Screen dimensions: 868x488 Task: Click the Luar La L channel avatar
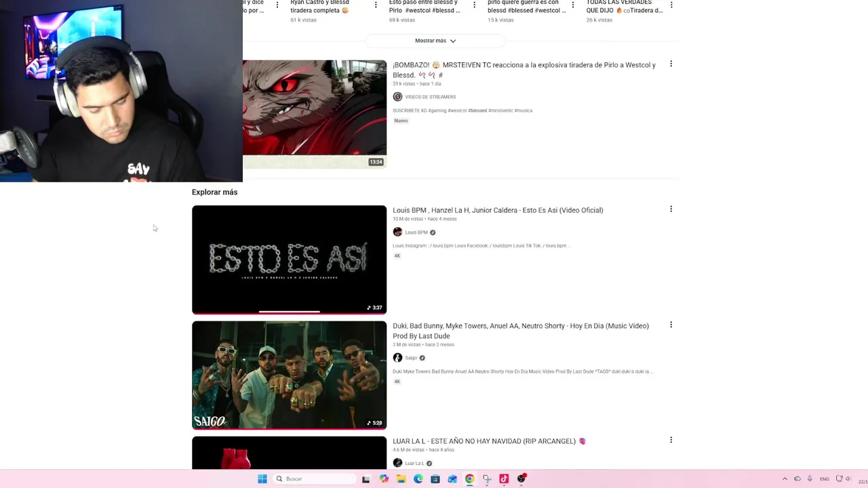397,463
